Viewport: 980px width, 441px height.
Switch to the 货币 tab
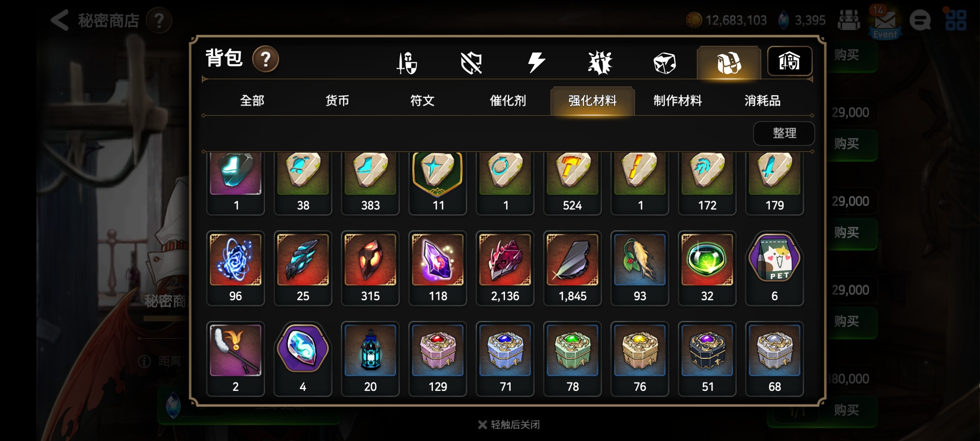click(x=337, y=101)
